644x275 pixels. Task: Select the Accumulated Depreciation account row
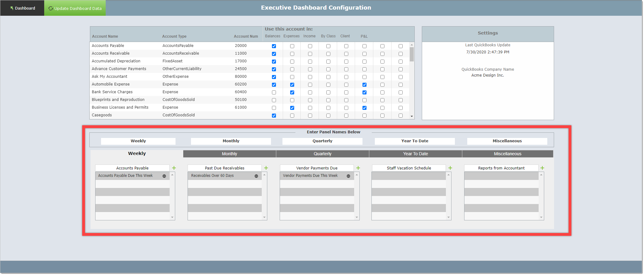pyautogui.click(x=250, y=61)
